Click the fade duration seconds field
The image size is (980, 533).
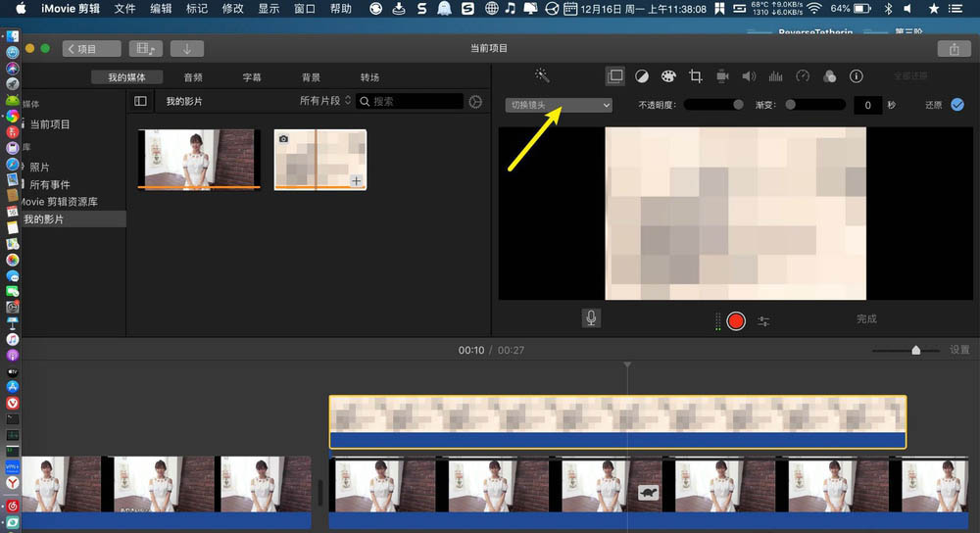pos(867,105)
